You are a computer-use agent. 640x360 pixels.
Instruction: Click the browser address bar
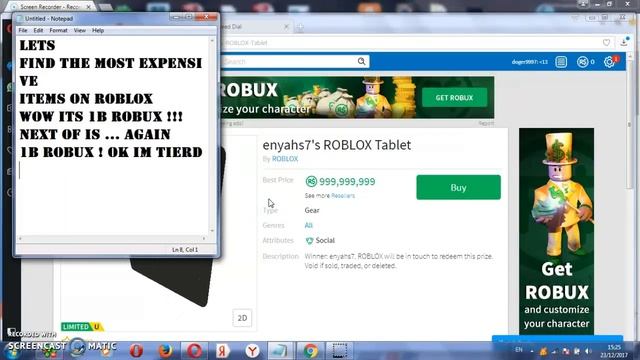point(410,42)
